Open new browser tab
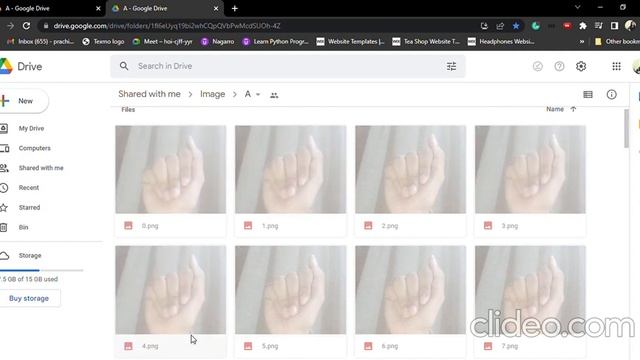The image size is (640, 360). tap(235, 8)
